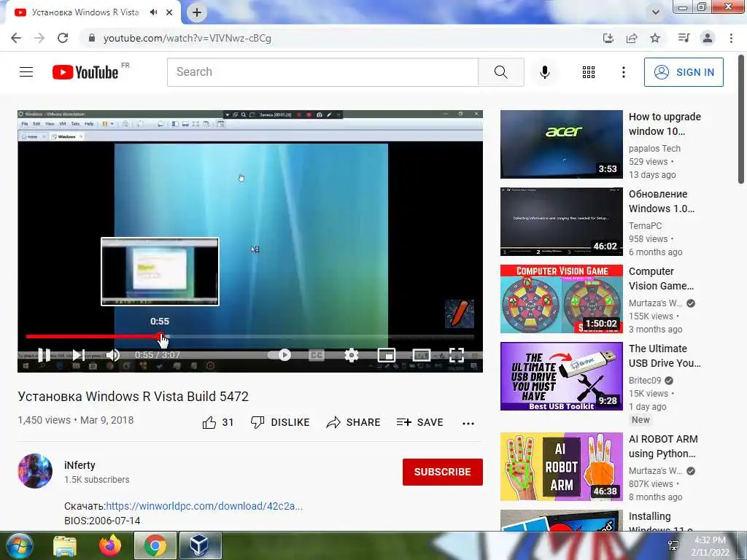Reload the current page
This screenshot has width=747, height=560.
(63, 38)
